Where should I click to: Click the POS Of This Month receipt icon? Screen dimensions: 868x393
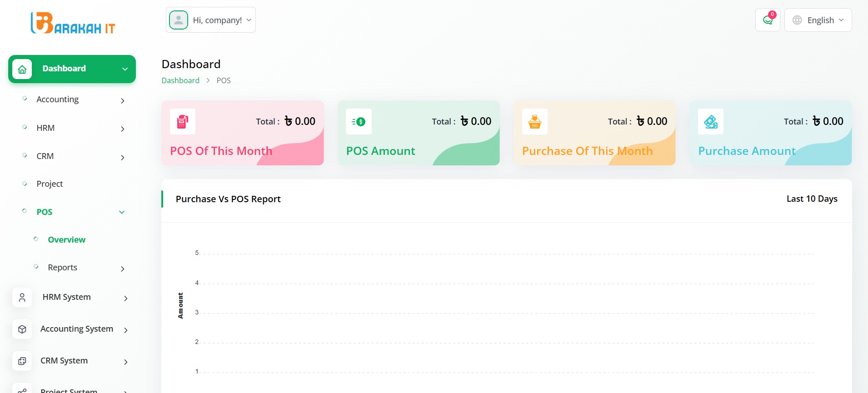click(x=183, y=122)
